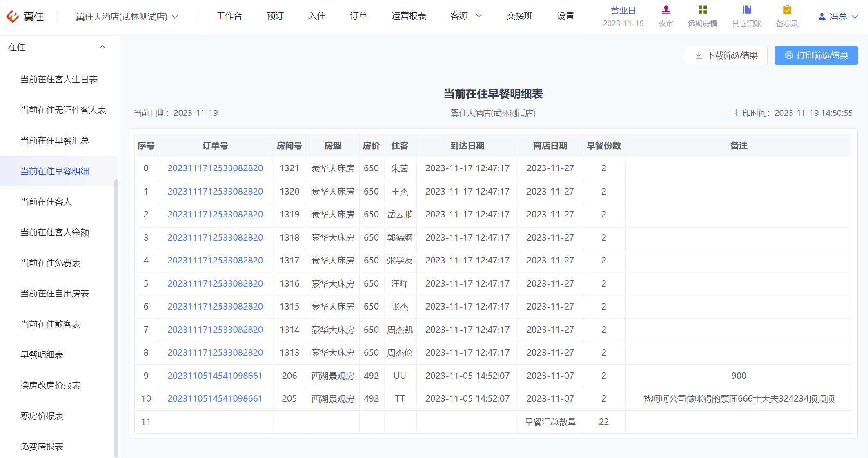Image resolution: width=868 pixels, height=458 pixels.
Task: Click the 打印时间 timestamp text
Action: pos(794,113)
